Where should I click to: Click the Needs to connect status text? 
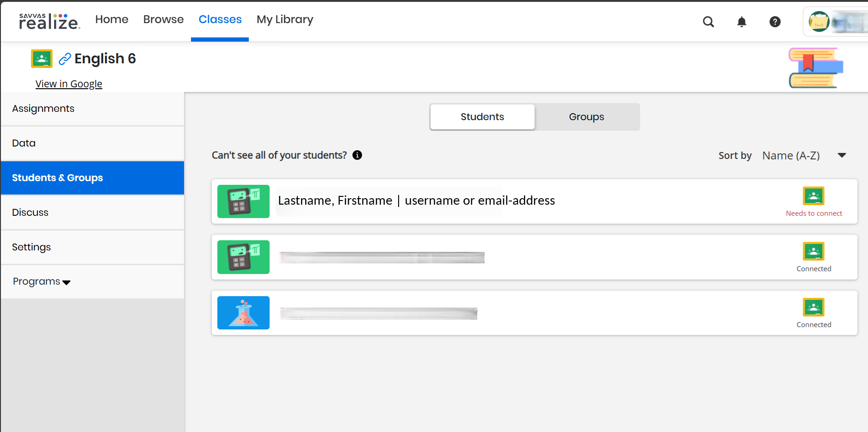813,213
